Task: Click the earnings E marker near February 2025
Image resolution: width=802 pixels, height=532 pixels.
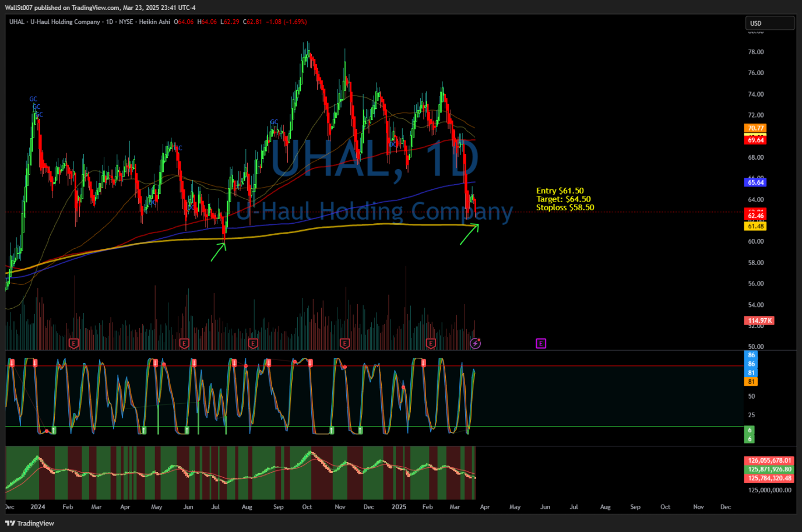Action: tap(431, 344)
